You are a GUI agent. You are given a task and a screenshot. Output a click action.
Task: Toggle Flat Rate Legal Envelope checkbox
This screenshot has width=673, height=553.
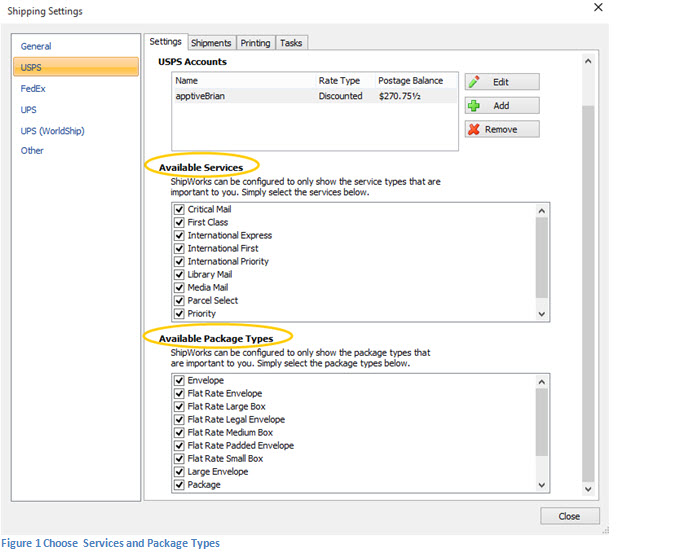click(x=179, y=419)
